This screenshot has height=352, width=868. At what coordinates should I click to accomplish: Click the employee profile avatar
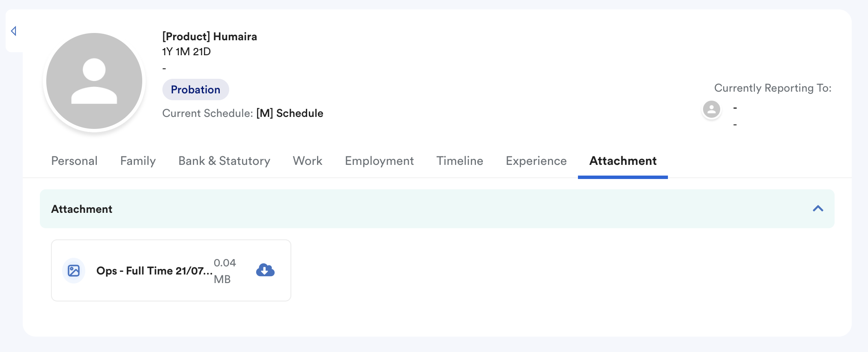click(94, 81)
